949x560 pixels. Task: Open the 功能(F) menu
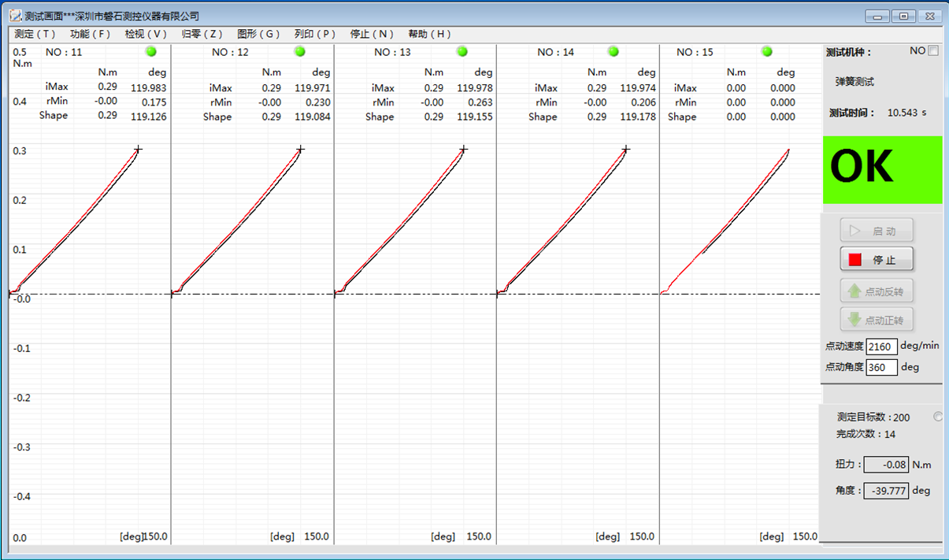(91, 34)
